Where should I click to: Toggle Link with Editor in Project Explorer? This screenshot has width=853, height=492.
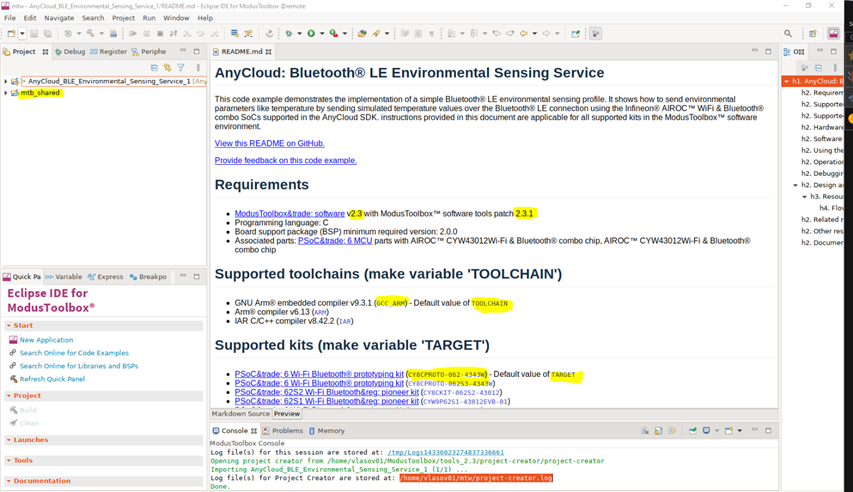tap(168, 68)
